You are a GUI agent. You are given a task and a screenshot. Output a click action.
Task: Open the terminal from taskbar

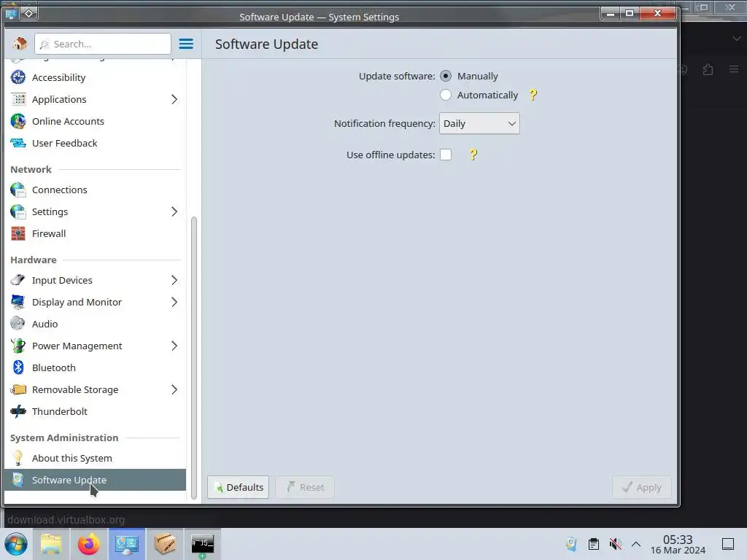(203, 544)
